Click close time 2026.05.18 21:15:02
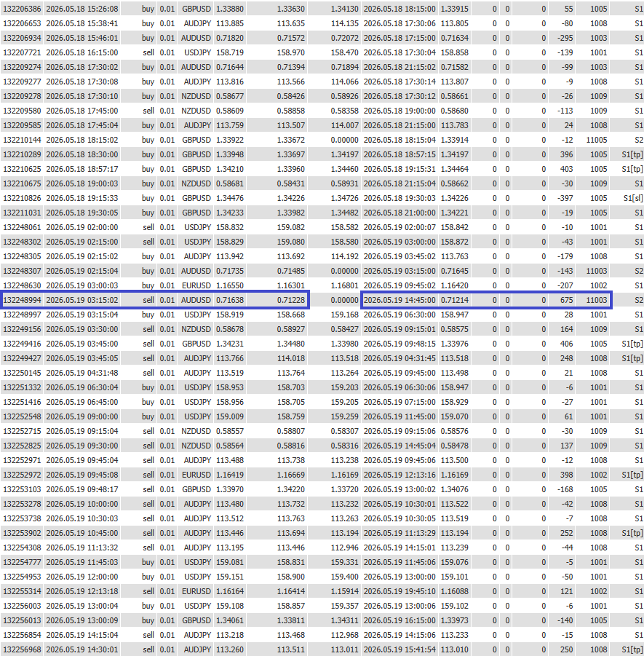Screen dimensions: 644x656 (x=399, y=67)
